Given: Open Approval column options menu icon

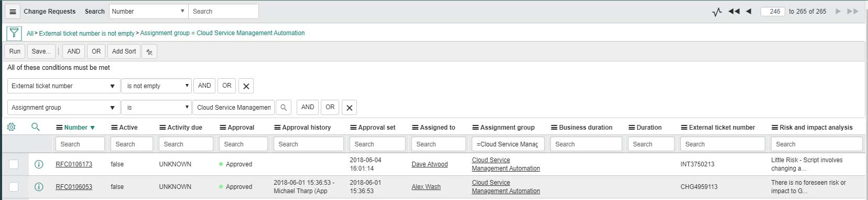Looking at the screenshot, I should pos(223,128).
